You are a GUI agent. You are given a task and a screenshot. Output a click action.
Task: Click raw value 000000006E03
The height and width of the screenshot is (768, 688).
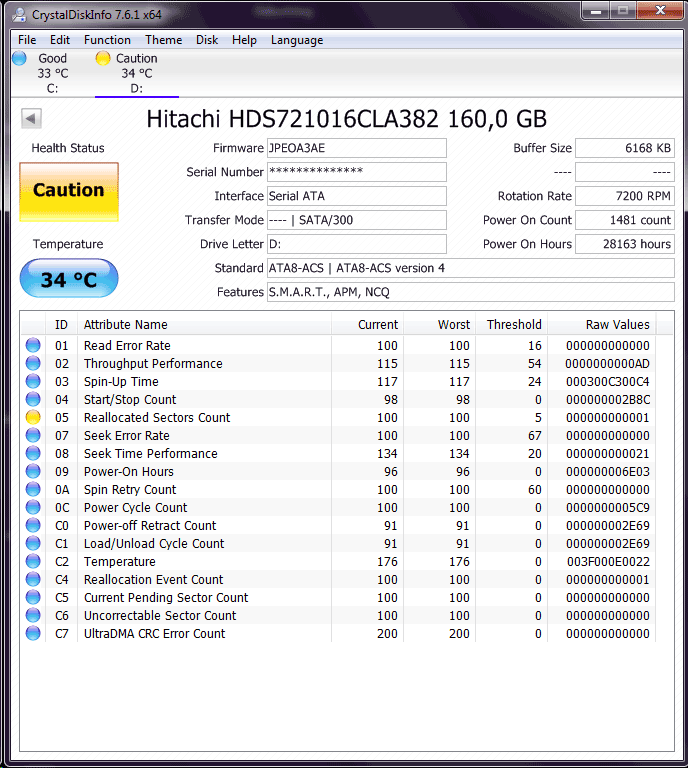click(x=608, y=472)
